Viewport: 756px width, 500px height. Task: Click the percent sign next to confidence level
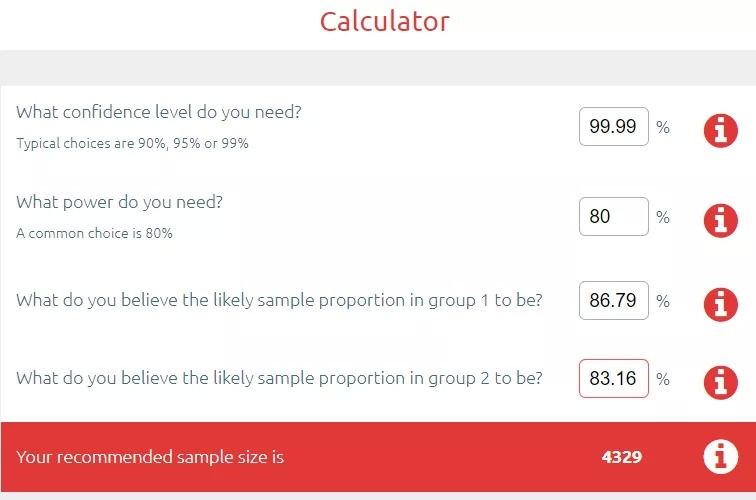pos(663,127)
